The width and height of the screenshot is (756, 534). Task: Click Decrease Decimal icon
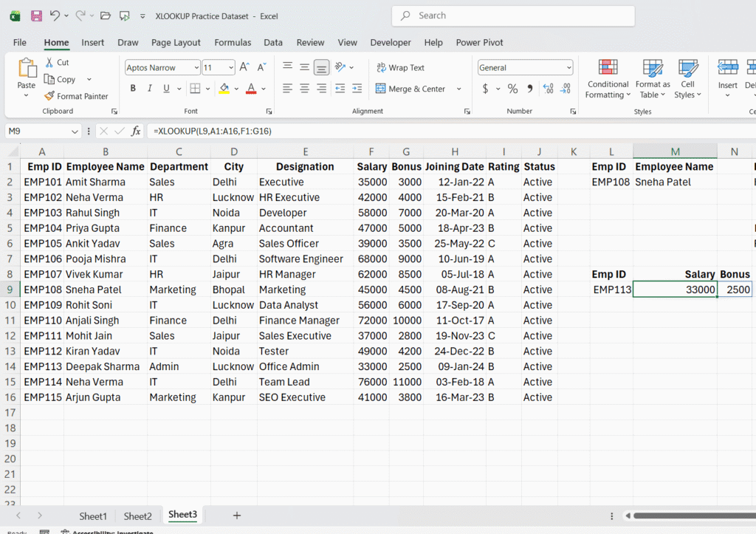tap(566, 89)
